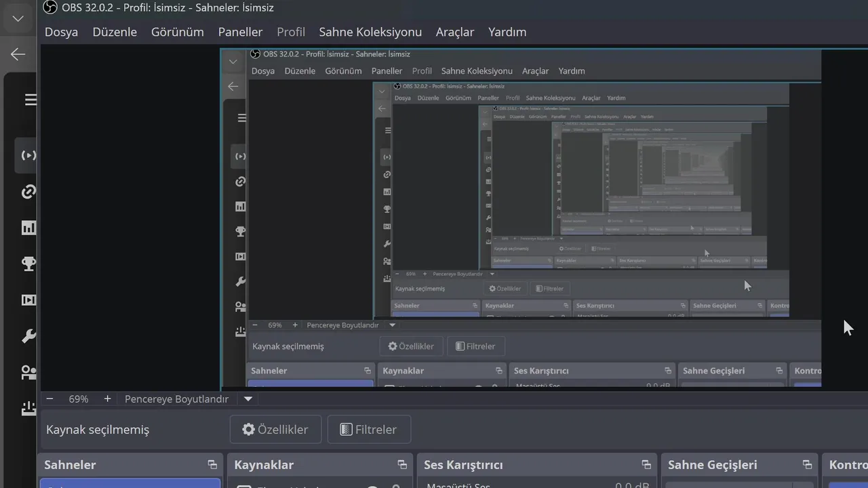868x488 pixels.
Task: Open the Sahne Koleksiyonu menu
Action: (370, 32)
